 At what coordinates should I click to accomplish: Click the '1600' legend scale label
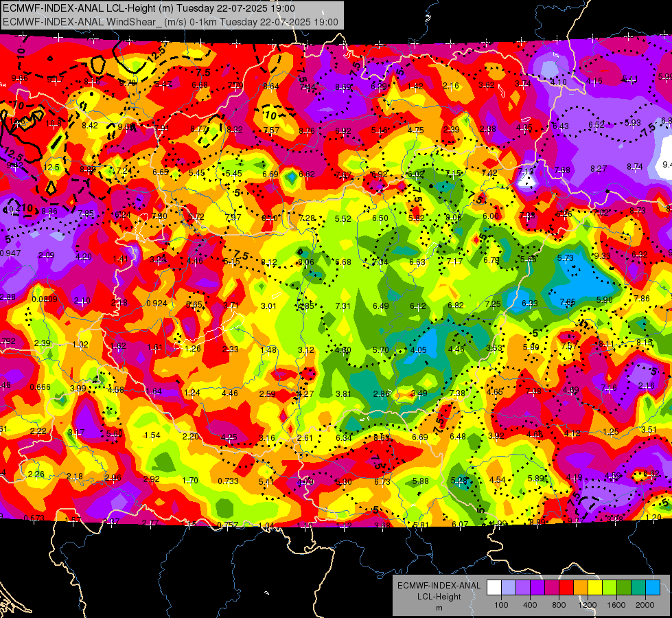tap(616, 605)
